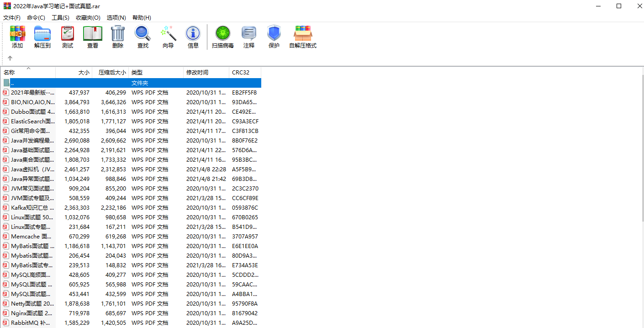Select file MySQL面试题 605,925 row
Image resolution: width=644 pixels, height=328 pixels.
point(132,284)
